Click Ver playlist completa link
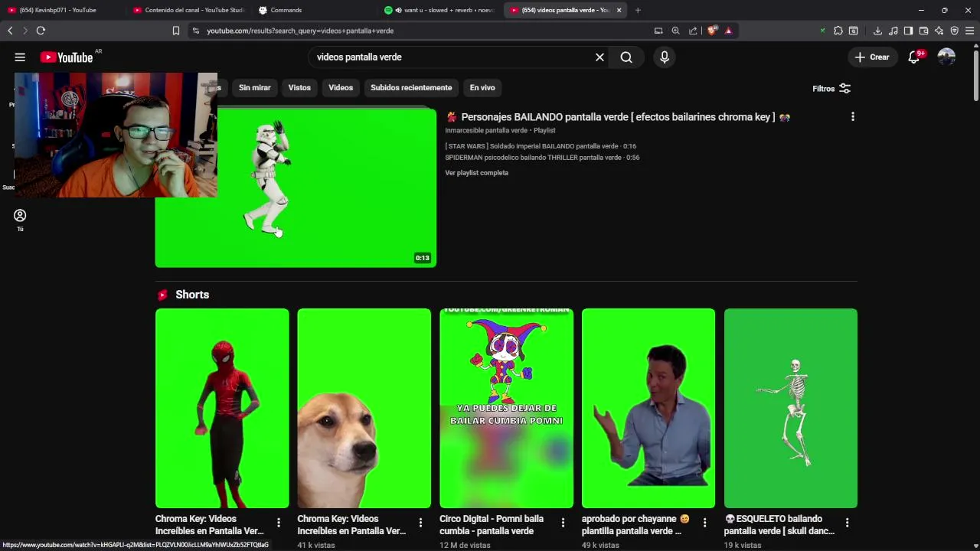The height and width of the screenshot is (551, 980). tap(476, 173)
